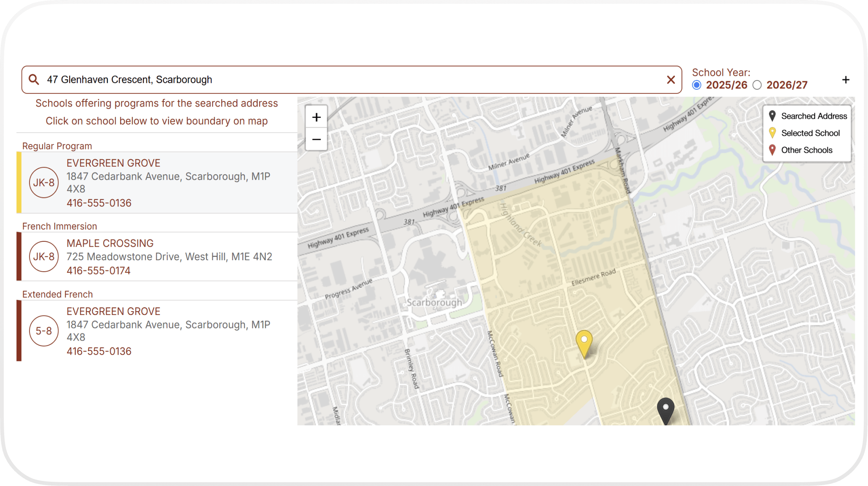The image size is (868, 486).
Task: Select Maple Crossing French Immersion school
Action: point(157,256)
